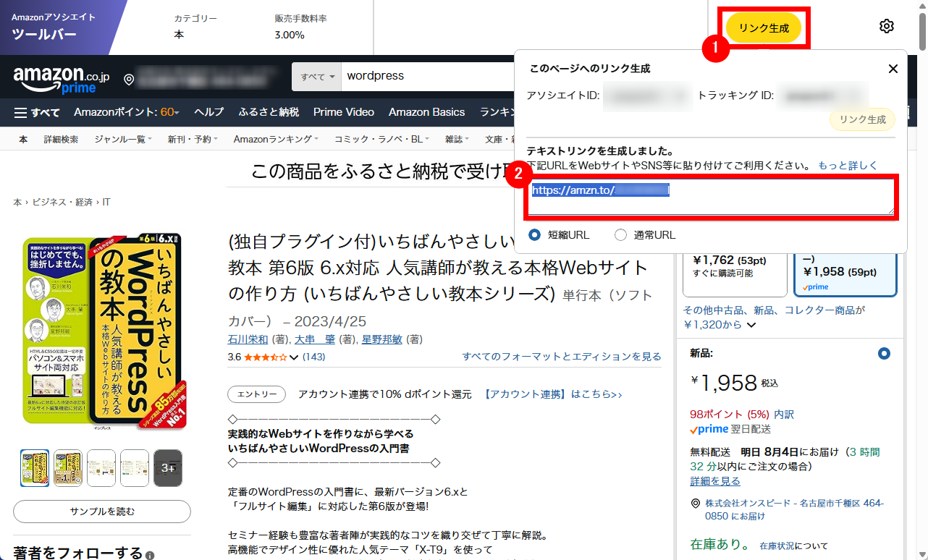
Task: Expand the Amazonポイント menu
Action: pyautogui.click(x=127, y=112)
